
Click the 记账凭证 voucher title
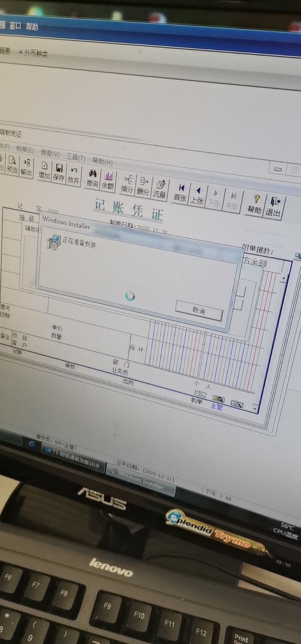tap(128, 210)
